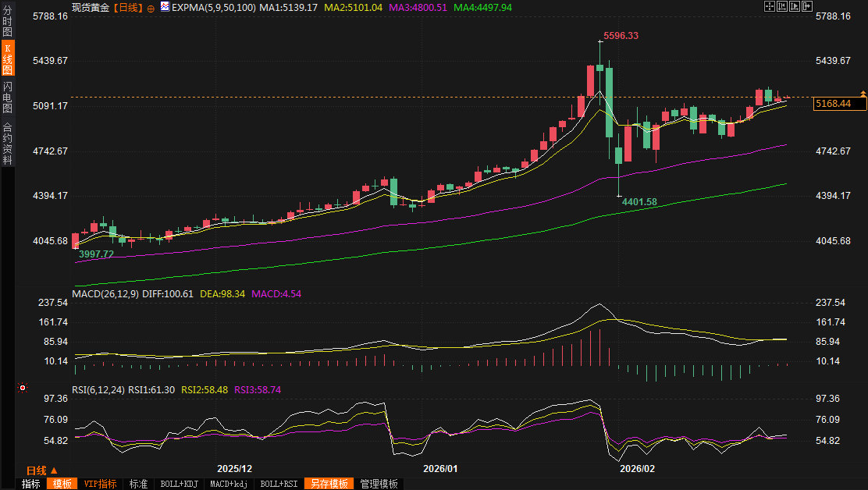Click the chart play-forward axis icon
Viewport: 868px width, 490px height.
[795, 6]
